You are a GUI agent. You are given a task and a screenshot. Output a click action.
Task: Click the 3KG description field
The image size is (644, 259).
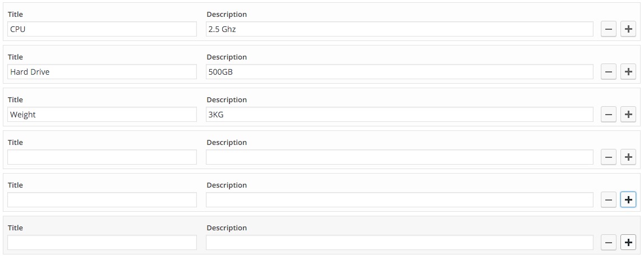[x=399, y=115]
